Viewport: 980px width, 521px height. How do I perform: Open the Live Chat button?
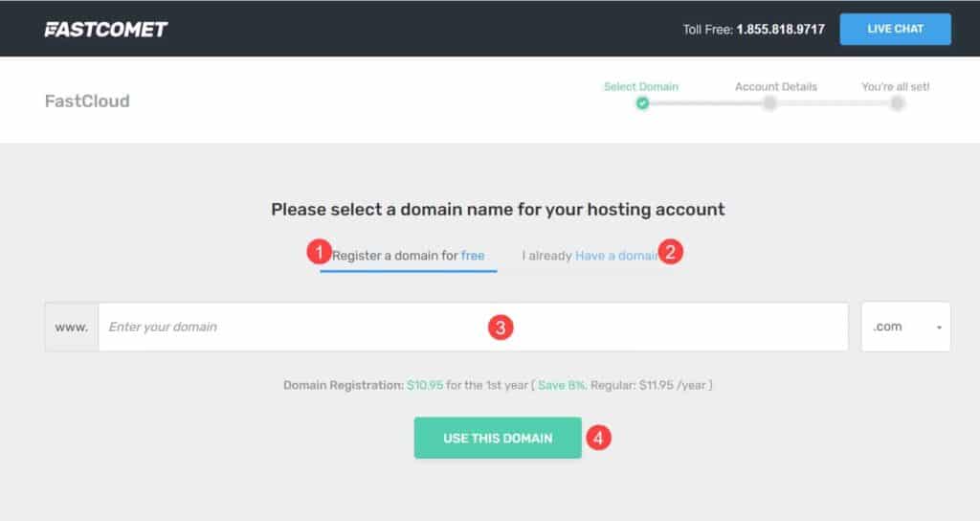(x=895, y=29)
